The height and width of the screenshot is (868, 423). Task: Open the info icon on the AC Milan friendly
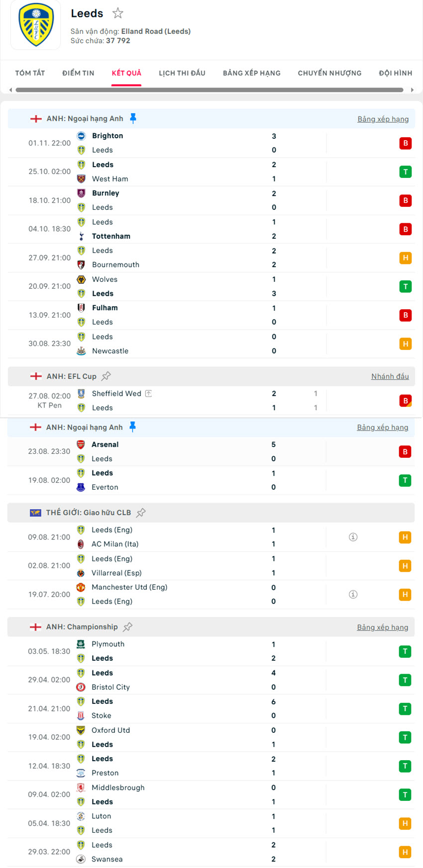click(353, 537)
